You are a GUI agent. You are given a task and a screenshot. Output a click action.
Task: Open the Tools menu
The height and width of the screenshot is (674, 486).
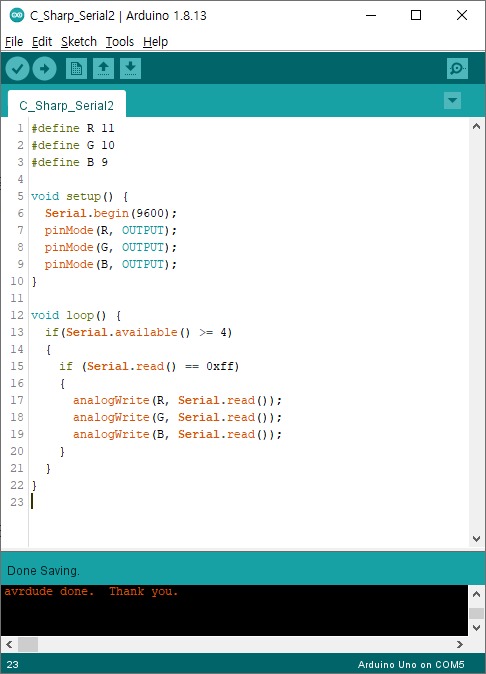tap(119, 42)
